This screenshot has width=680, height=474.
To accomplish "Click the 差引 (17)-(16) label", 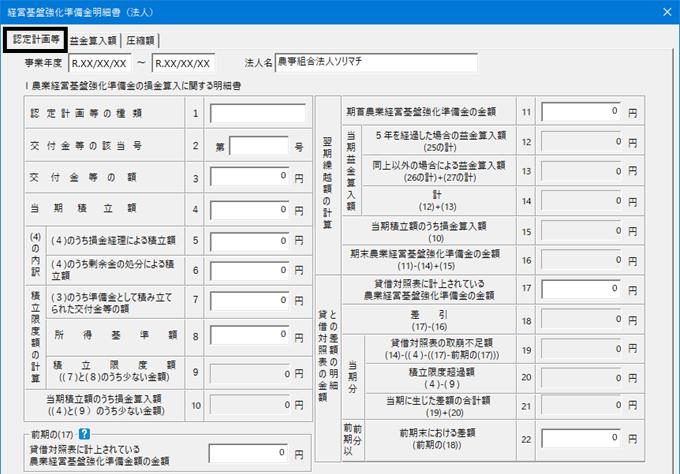I will [429, 320].
